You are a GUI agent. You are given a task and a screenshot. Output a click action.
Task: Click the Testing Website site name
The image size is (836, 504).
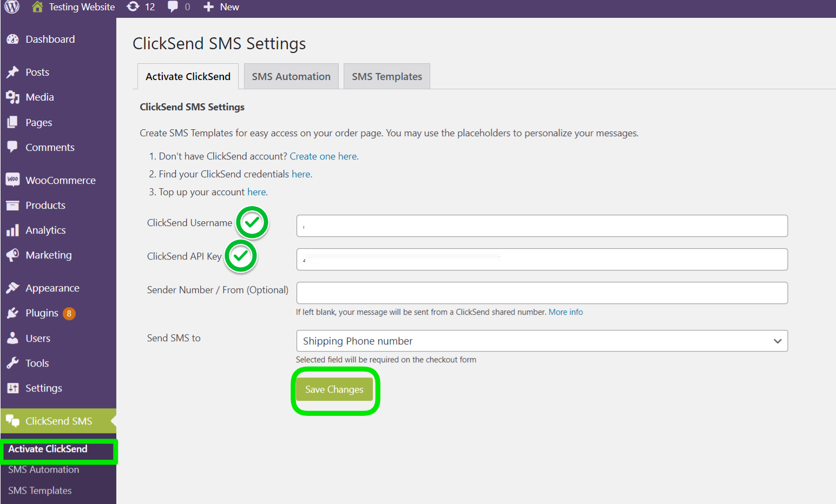(82, 7)
